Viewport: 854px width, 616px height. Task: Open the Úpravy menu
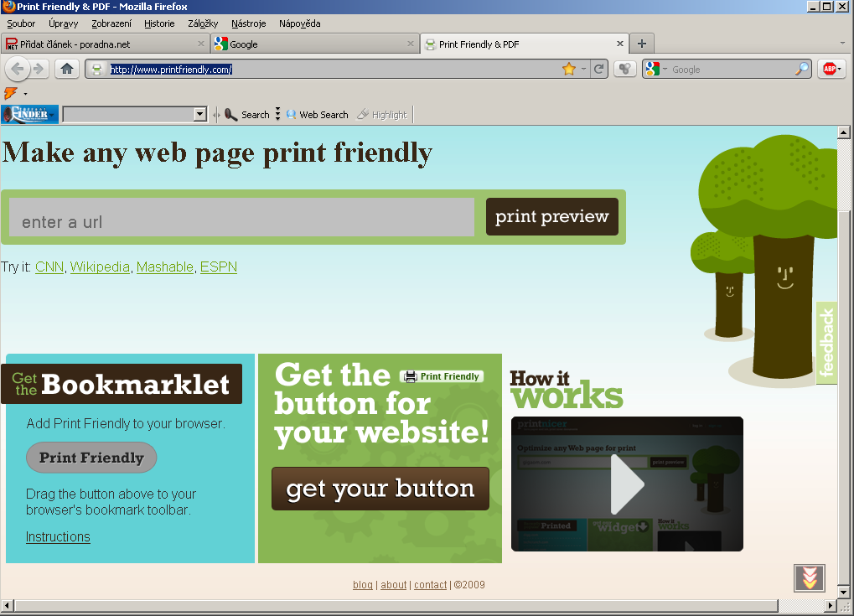(x=63, y=23)
